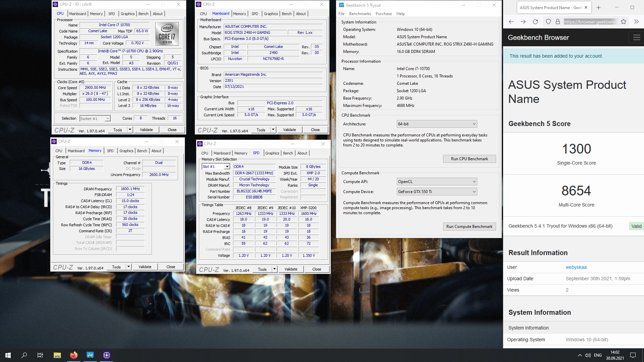Click the browser address bar

(x=590, y=22)
